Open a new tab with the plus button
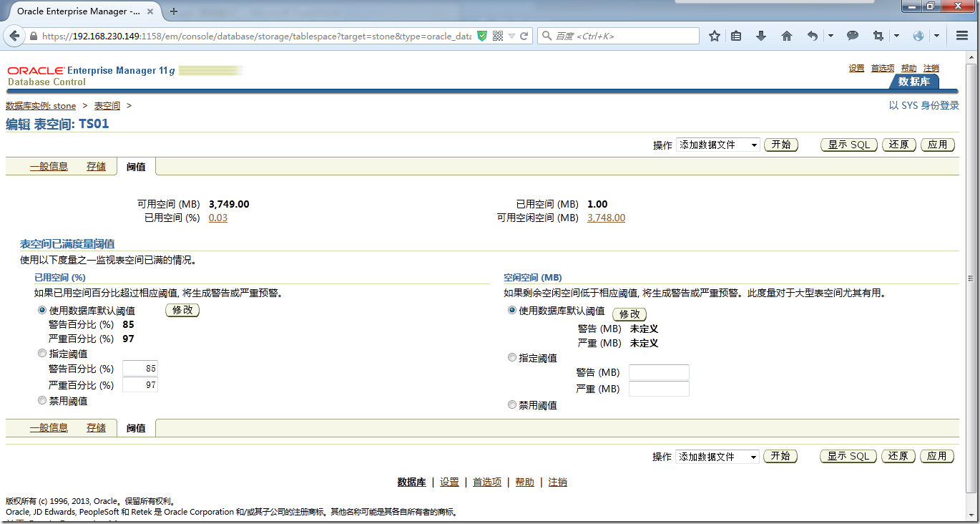980x524 pixels. 173,11
